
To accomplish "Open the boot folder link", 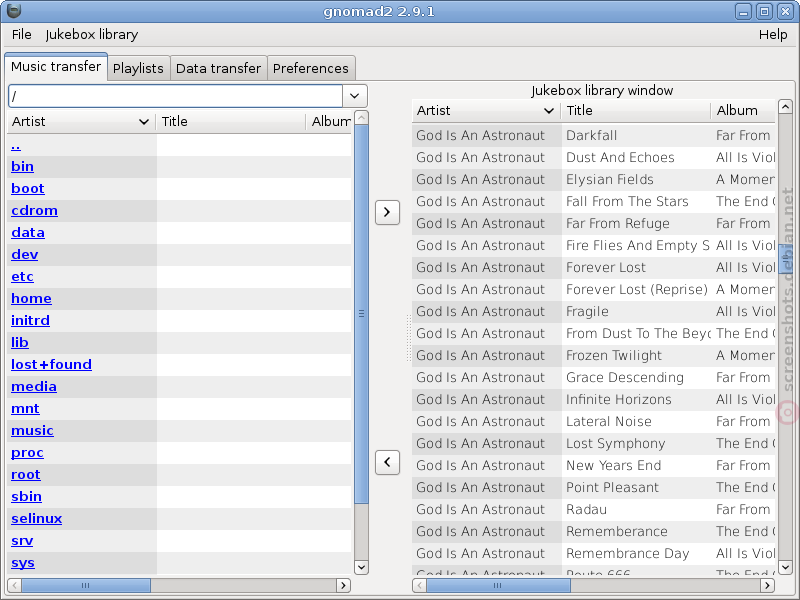I will pos(28,188).
